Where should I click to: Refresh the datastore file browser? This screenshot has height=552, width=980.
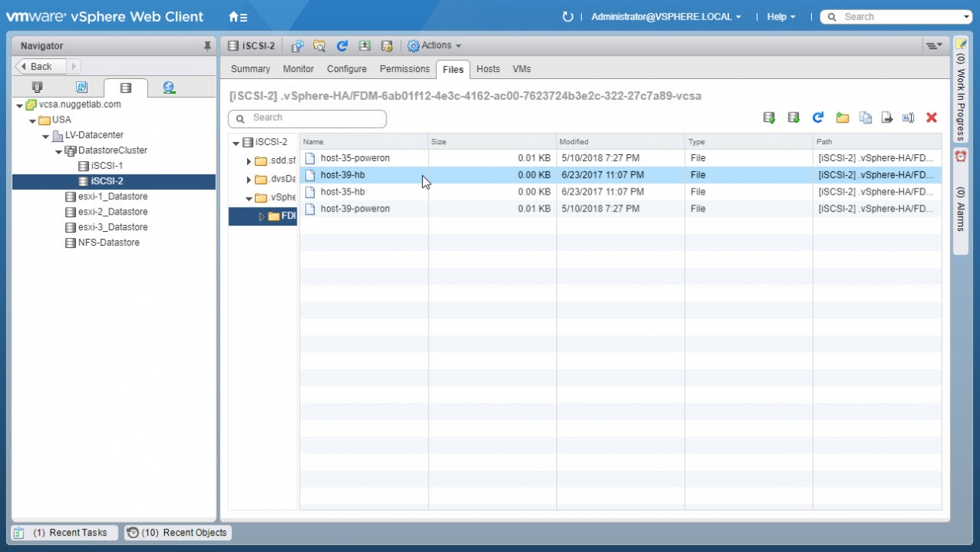pos(817,118)
